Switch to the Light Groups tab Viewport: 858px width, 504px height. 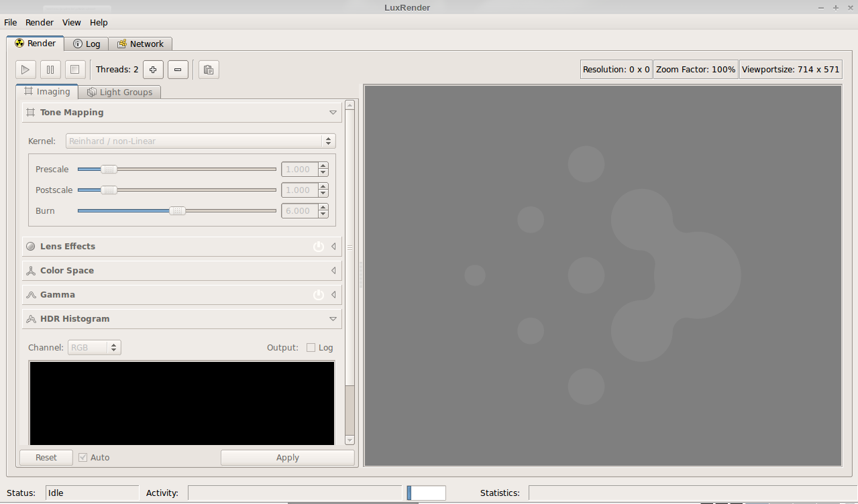[x=119, y=92]
